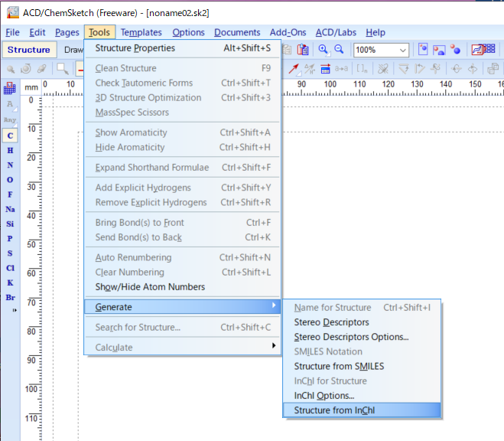Viewport: 504px width, 441px height.
Task: Open the ACD/Labs menu
Action: tap(336, 32)
